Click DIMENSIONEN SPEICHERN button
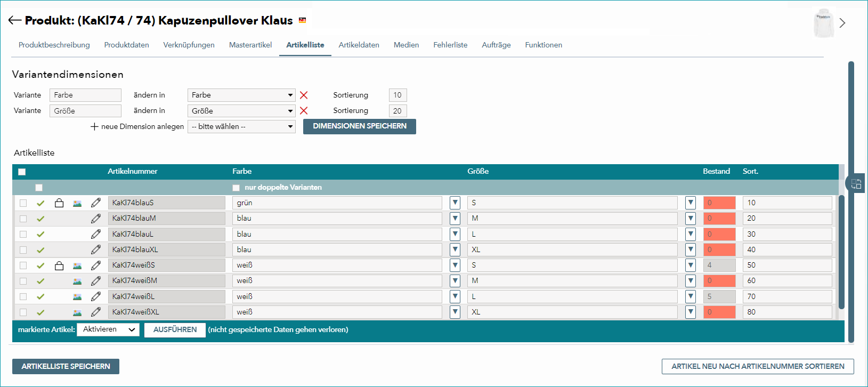This screenshot has height=387, width=868. pyautogui.click(x=360, y=126)
